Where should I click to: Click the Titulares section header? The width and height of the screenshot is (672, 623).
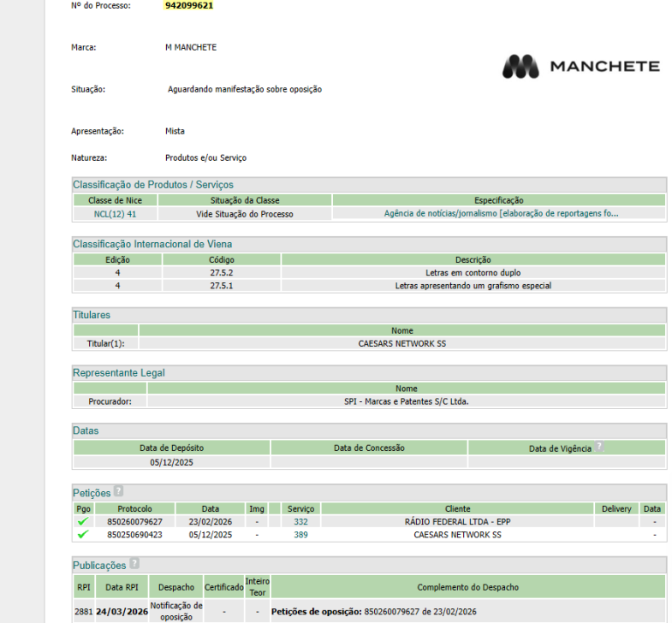[x=92, y=315]
